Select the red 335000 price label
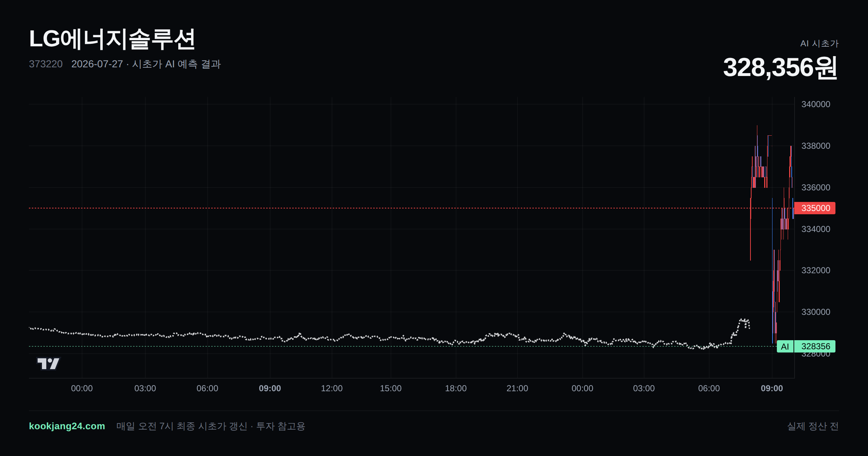The height and width of the screenshot is (456, 868). click(815, 208)
